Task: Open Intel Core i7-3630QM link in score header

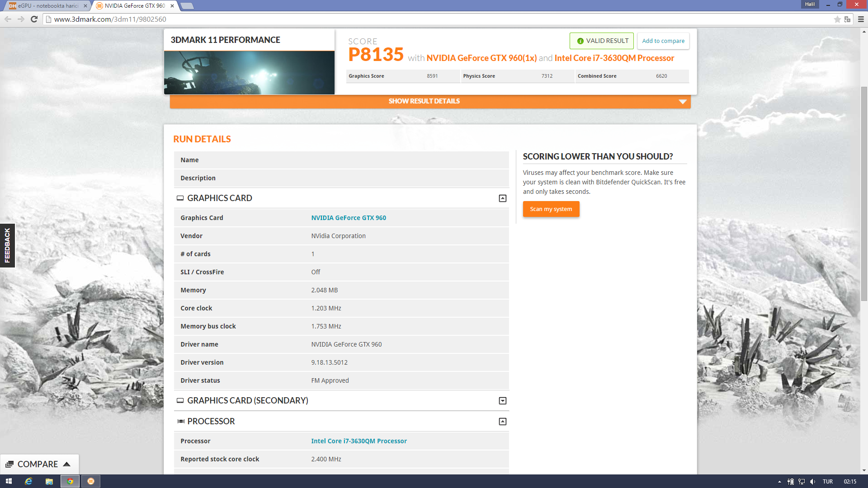Action: click(614, 58)
